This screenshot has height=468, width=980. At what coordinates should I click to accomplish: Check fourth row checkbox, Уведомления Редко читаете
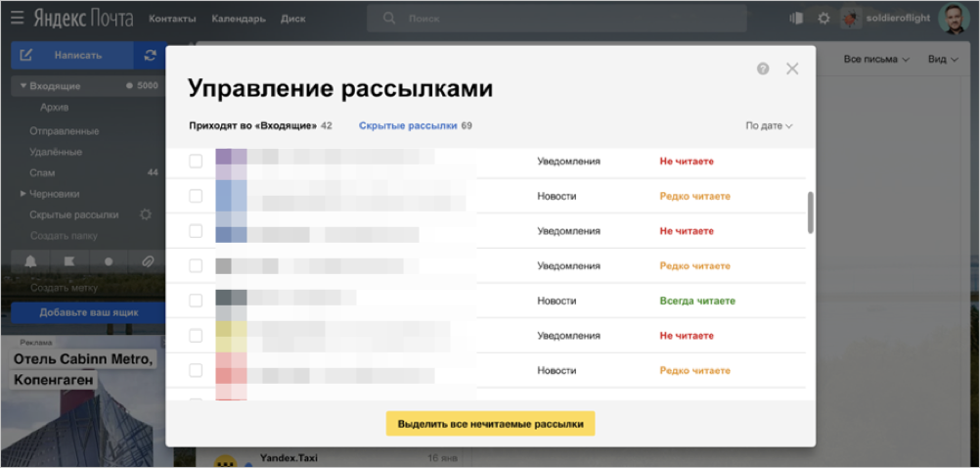196,266
